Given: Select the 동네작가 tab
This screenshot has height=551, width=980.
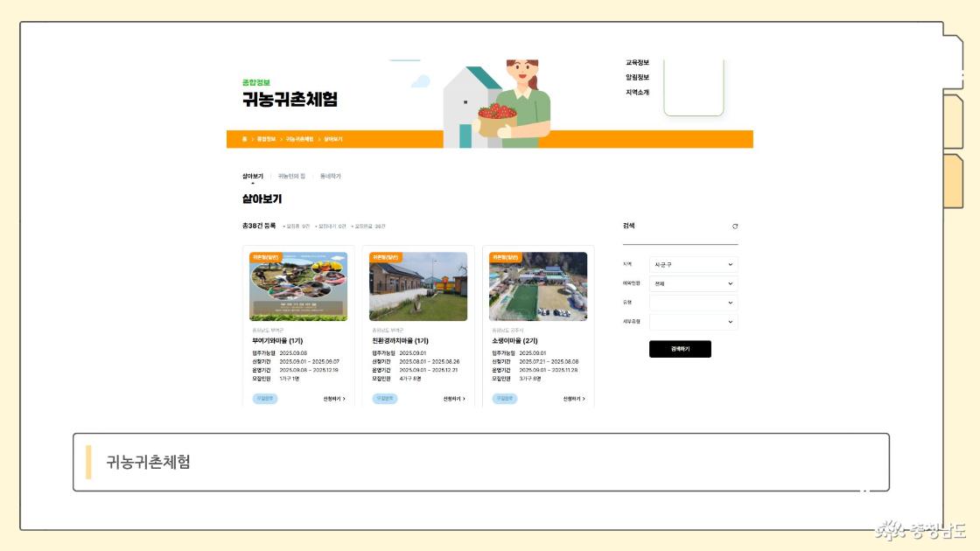Looking at the screenshot, I should (330, 177).
